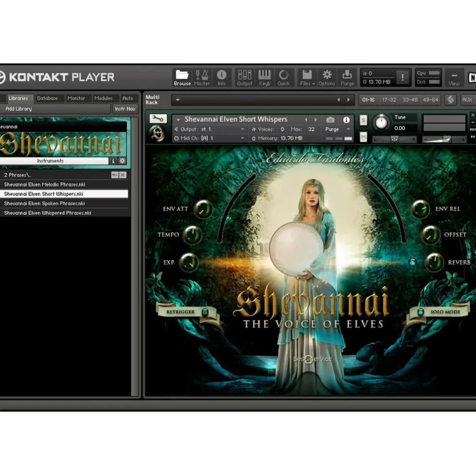Select Shevannai Elven Melodic Phrases.nki
The height and width of the screenshot is (476, 476).
[64, 185]
